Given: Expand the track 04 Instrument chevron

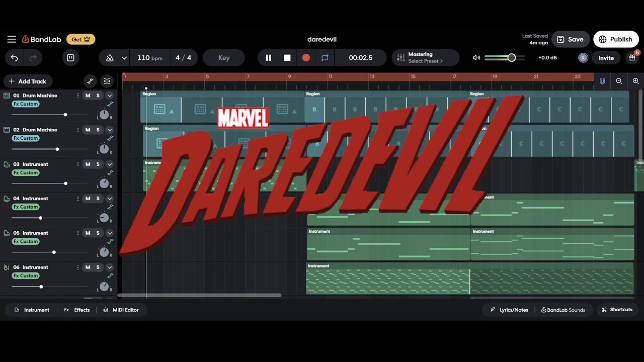Looking at the screenshot, I should point(109,199).
